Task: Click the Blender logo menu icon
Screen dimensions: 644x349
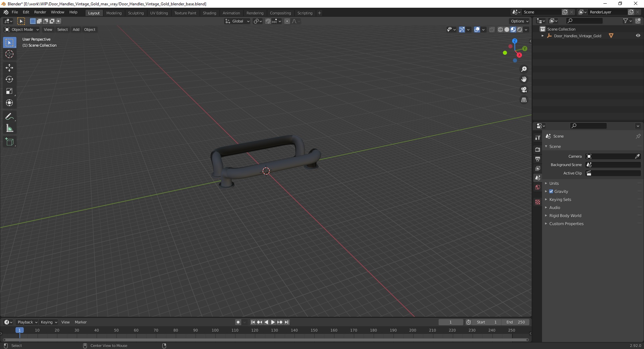Action: click(x=6, y=12)
